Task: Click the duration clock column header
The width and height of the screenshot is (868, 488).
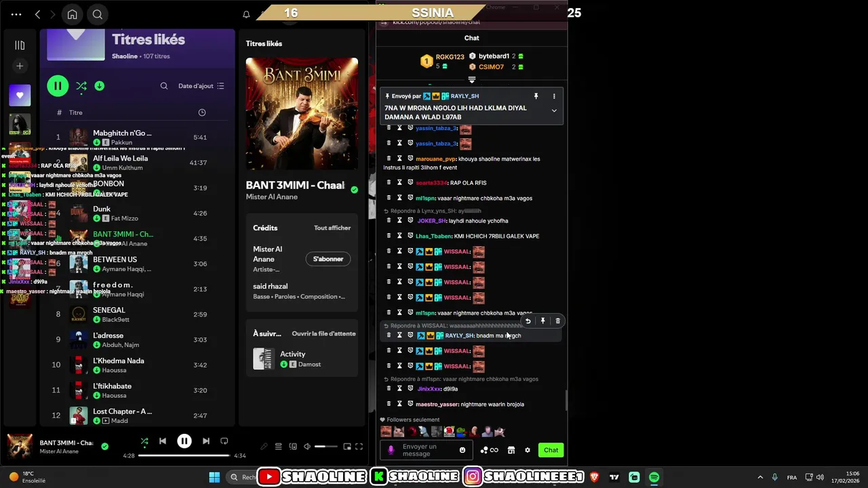Action: click(202, 113)
